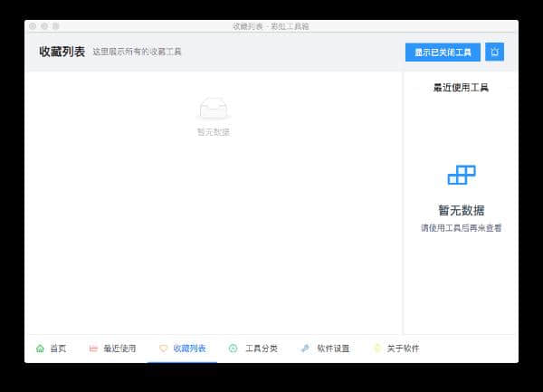Click the home icon in bottom navigation

click(x=40, y=349)
